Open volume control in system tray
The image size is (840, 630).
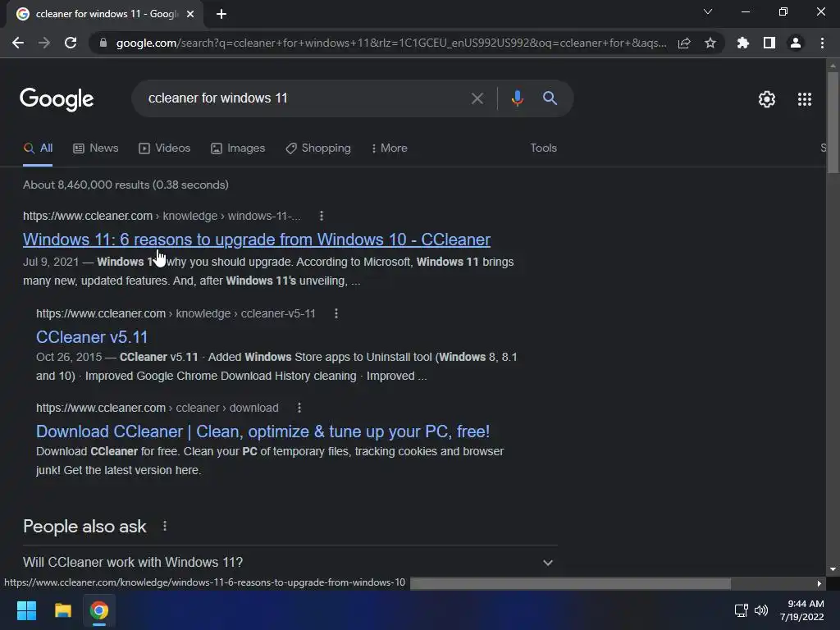(x=760, y=610)
